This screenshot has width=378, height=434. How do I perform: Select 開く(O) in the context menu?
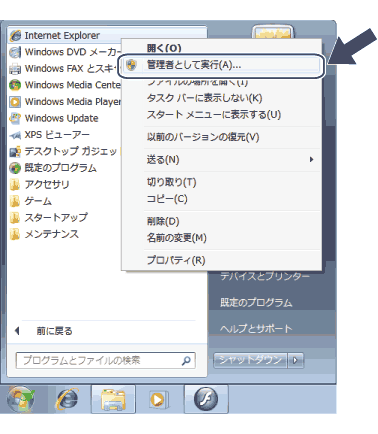click(164, 48)
